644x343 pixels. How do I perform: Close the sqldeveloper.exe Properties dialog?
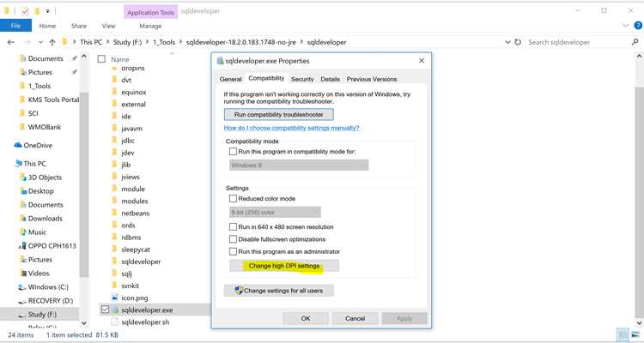tap(422, 61)
